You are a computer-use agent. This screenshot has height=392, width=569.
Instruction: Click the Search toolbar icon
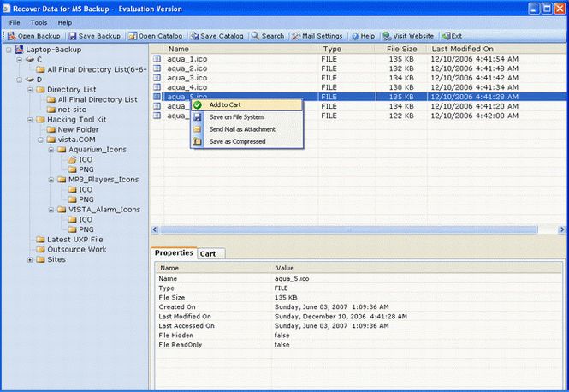[268, 36]
